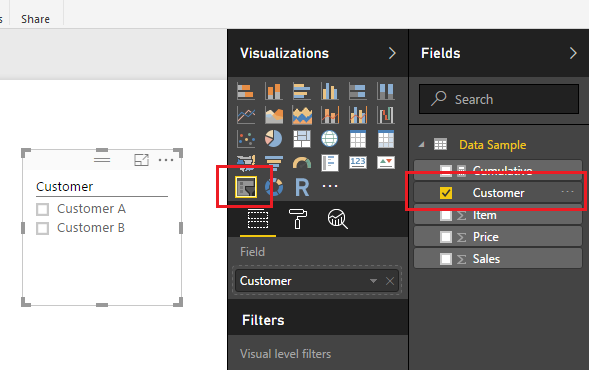Check the Cumulative field checkbox

446,171
